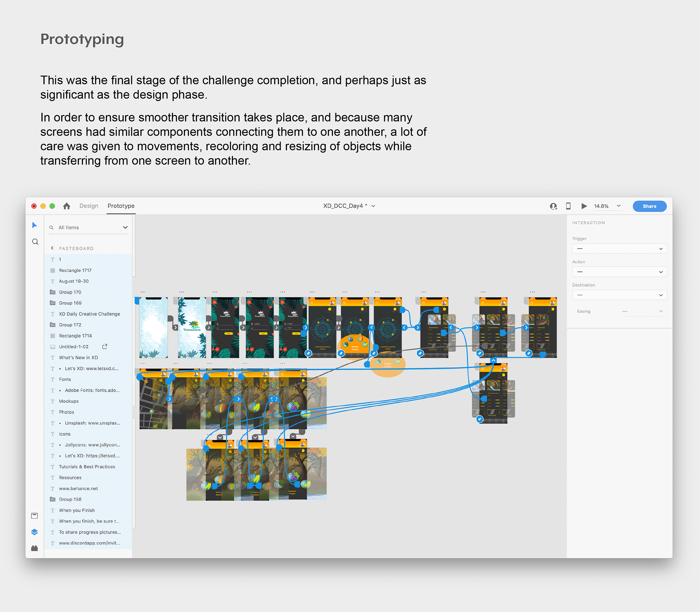This screenshot has height=612, width=700.
Task: Open the Libraries panel icon
Action: coord(35,516)
